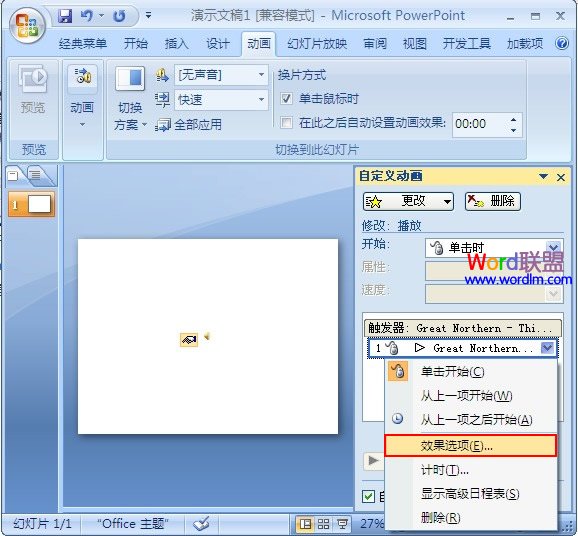Click the 删除 button in animation pane
The image size is (578, 536).
click(x=493, y=202)
